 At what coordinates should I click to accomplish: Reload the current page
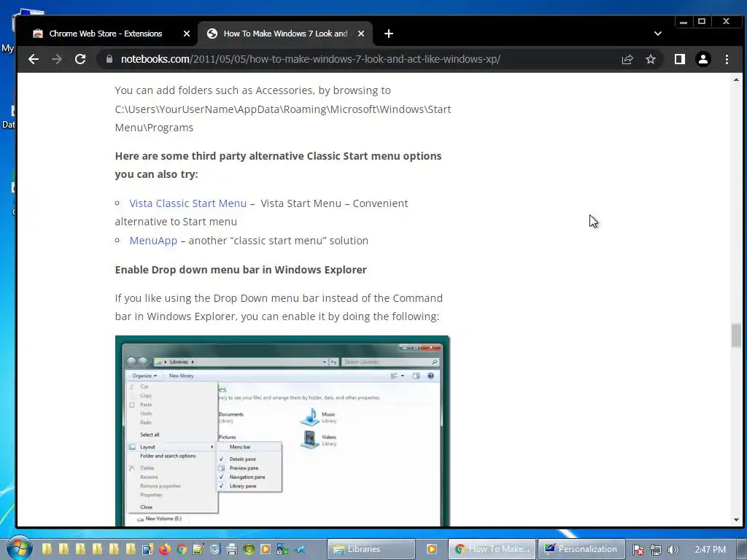[80, 59]
